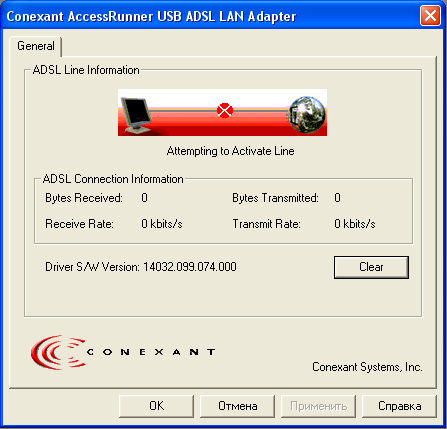Click the Clear button
The height and width of the screenshot is (429, 447).
(x=371, y=267)
